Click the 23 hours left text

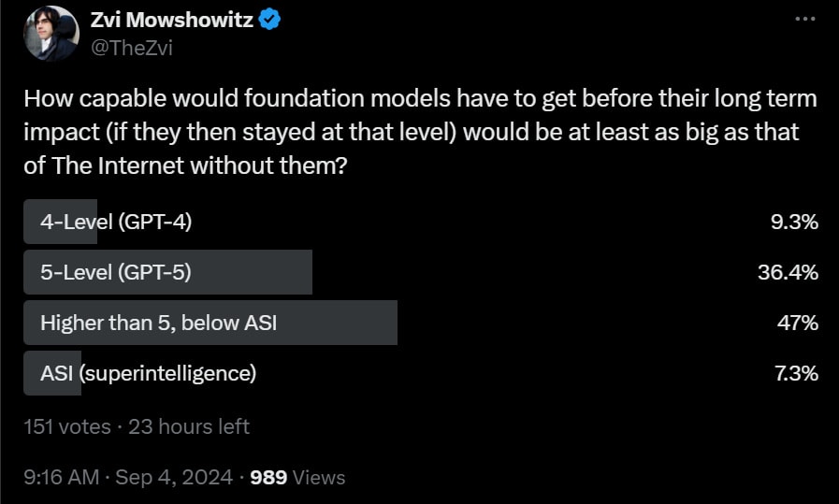(189, 426)
